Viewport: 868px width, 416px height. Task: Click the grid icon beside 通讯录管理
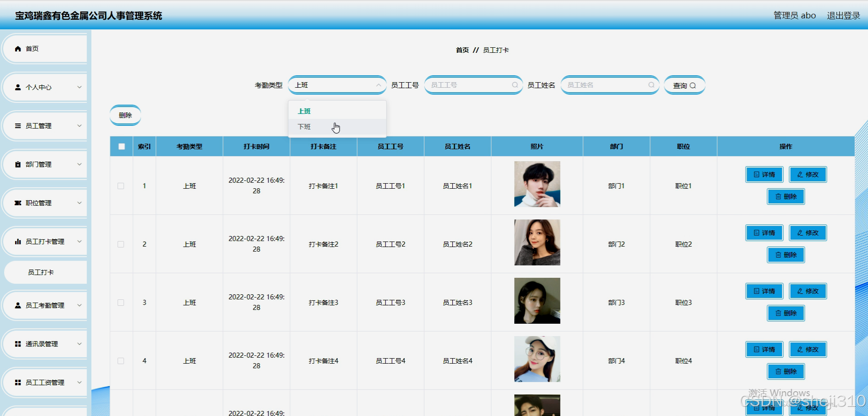(18, 344)
